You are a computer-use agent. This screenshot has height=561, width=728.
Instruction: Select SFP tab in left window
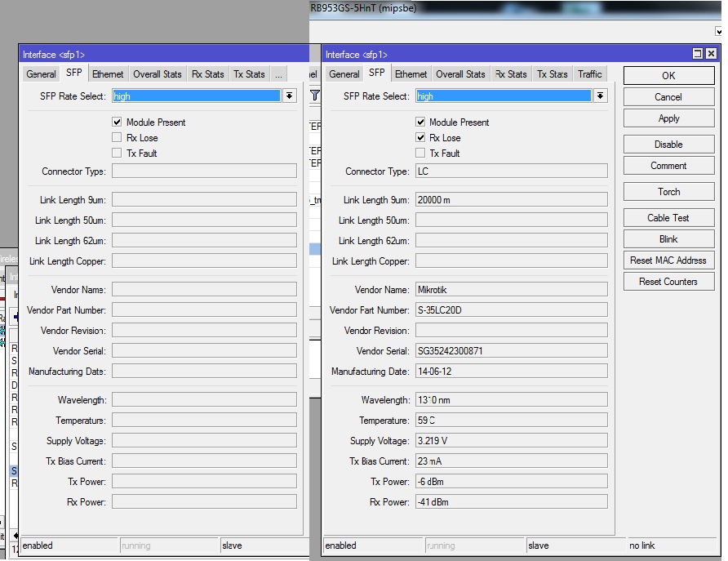point(73,73)
